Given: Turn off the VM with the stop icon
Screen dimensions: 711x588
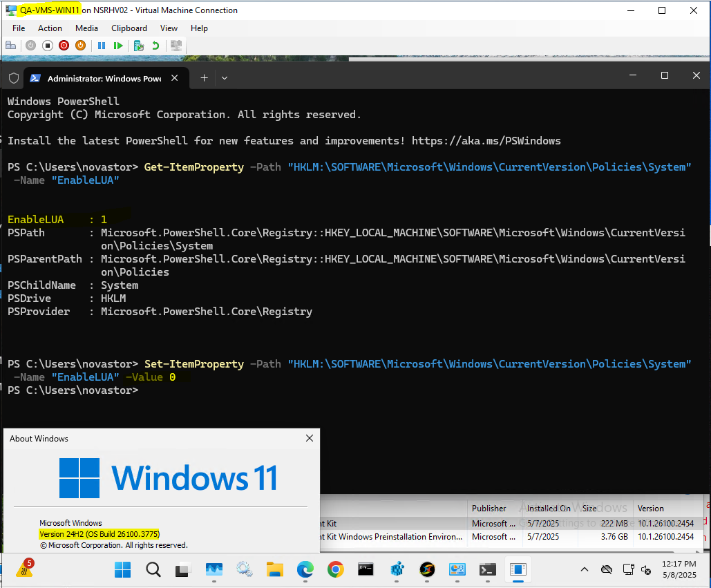Looking at the screenshot, I should point(48,46).
